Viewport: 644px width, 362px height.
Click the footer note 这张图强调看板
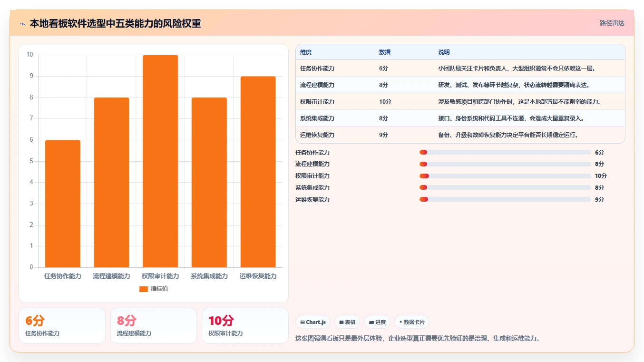pos(418,339)
